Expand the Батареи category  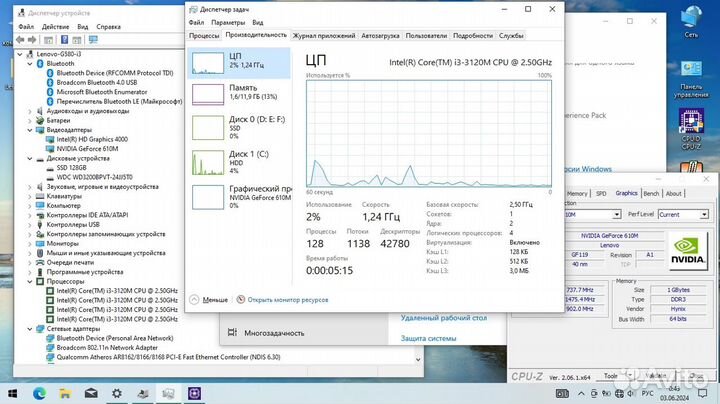click(x=30, y=121)
